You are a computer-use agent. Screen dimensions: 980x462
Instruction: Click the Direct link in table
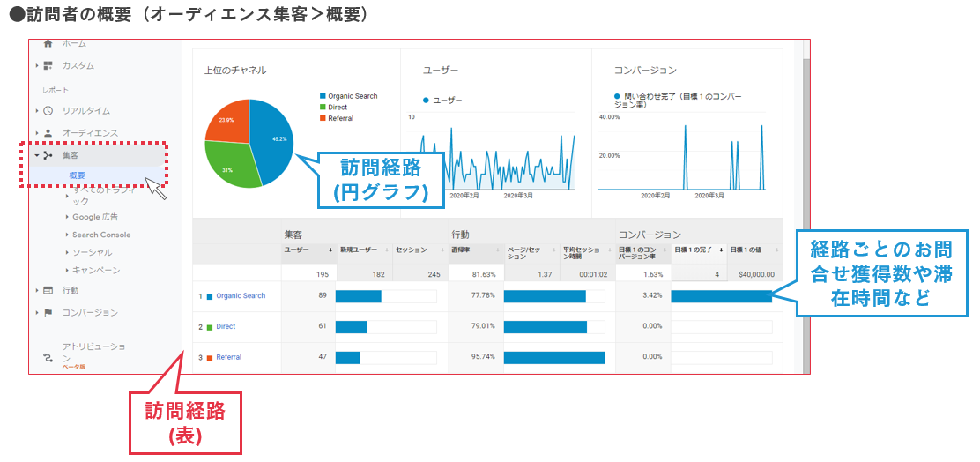coord(226,326)
